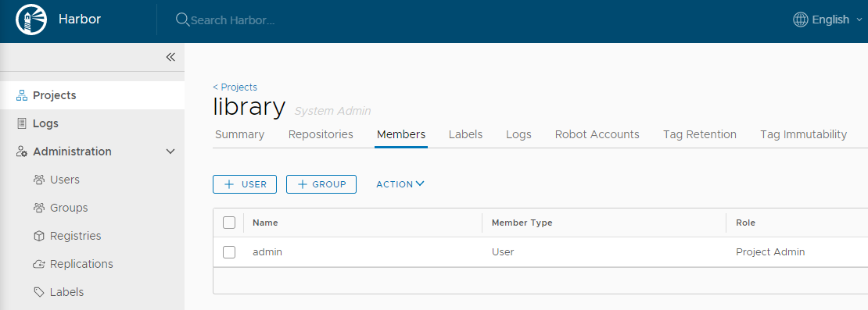This screenshot has width=868, height=310.
Task: Click the admin name cell
Action: (267, 252)
